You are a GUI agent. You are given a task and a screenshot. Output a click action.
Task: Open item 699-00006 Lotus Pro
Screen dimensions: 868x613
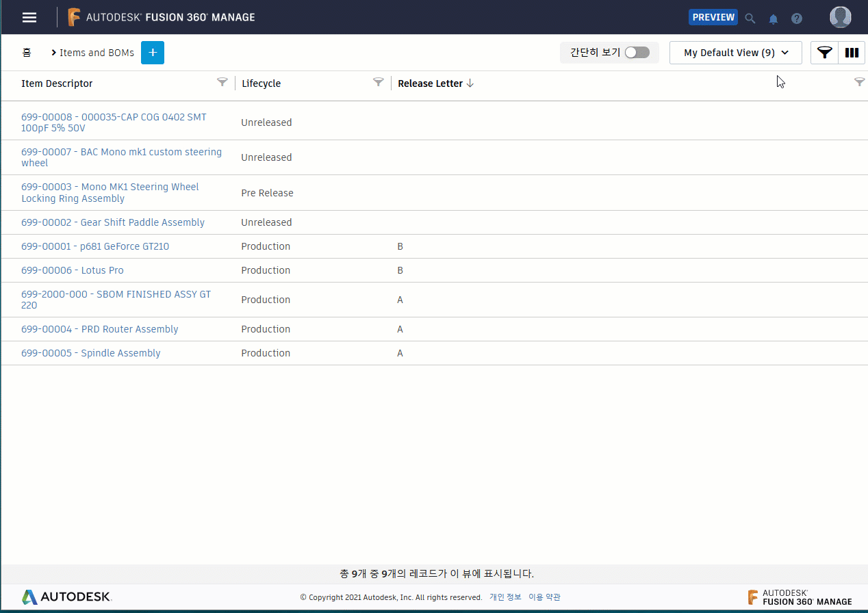73,270
